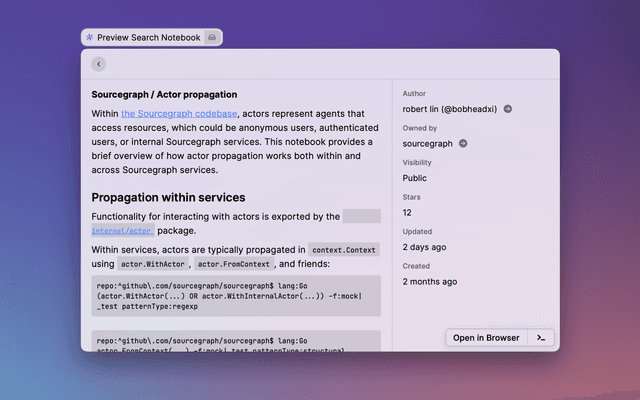Open the internal/actor package link
Screen dimensions: 640x400
pyautogui.click(x=123, y=231)
